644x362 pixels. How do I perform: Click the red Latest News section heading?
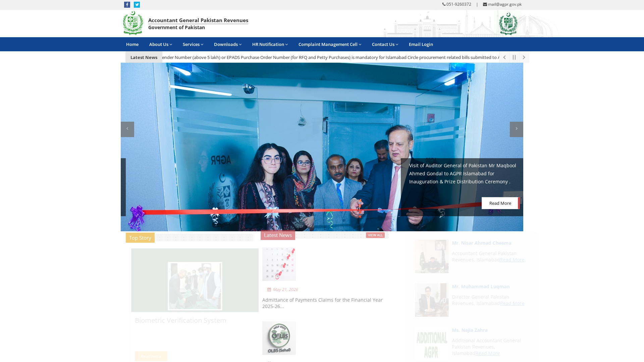278,235
